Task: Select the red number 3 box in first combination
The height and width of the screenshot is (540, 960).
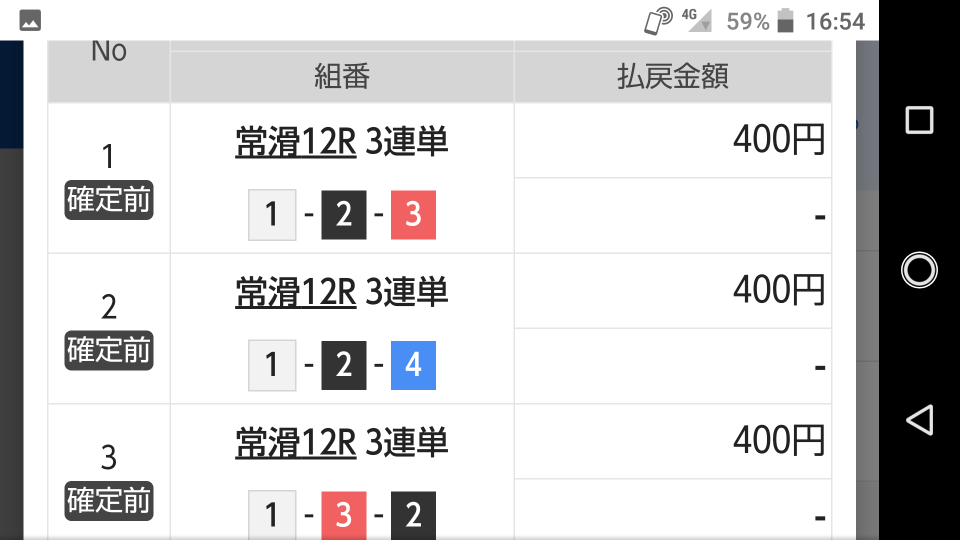Action: pyautogui.click(x=413, y=215)
